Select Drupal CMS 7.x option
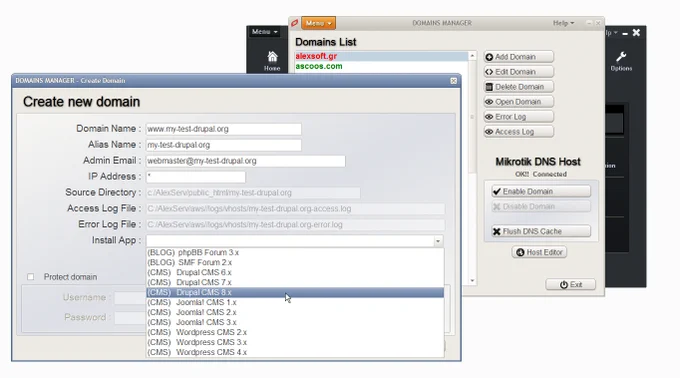Image resolution: width=680 pixels, height=378 pixels. (295, 282)
